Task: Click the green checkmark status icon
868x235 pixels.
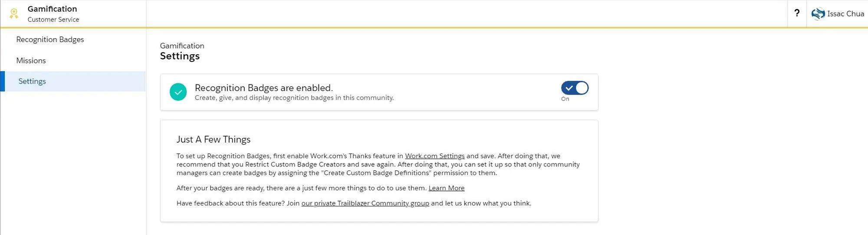Action: 178,92
